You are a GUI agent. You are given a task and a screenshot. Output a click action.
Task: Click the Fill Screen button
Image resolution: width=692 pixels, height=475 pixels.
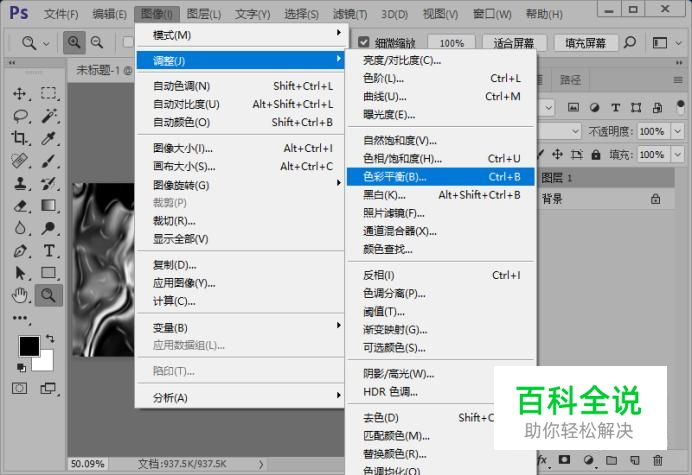coord(586,43)
